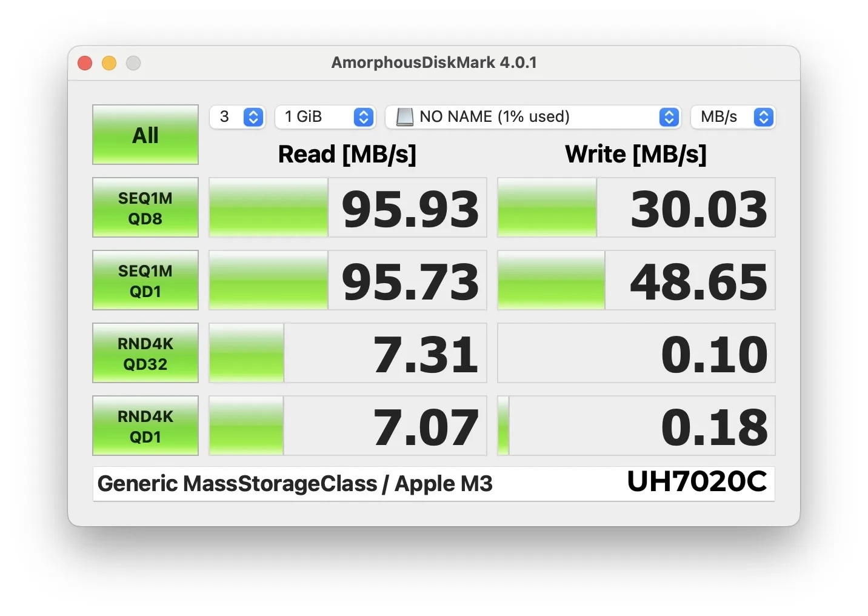Select the 0.18 RND4K QD1 write result
This screenshot has height=616, width=868.
pos(636,426)
